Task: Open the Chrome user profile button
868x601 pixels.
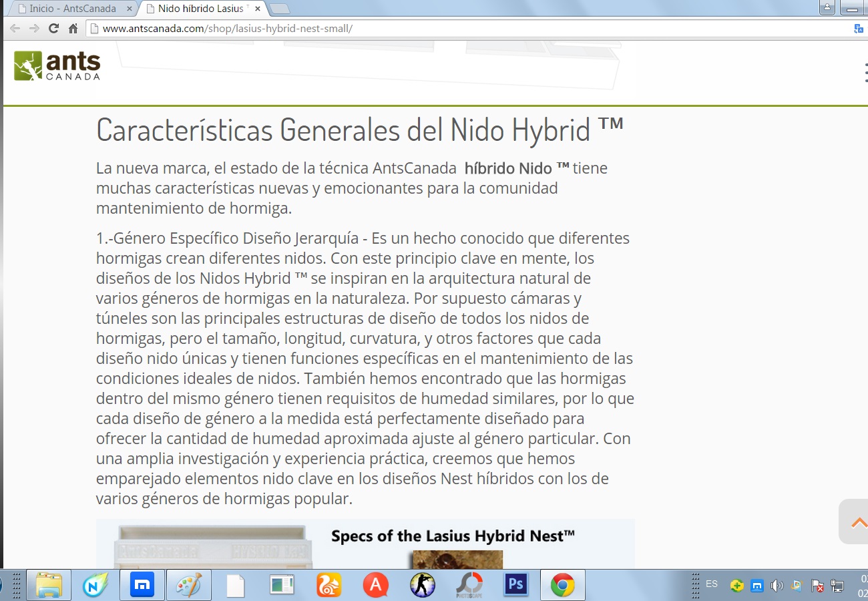Action: coord(828,8)
